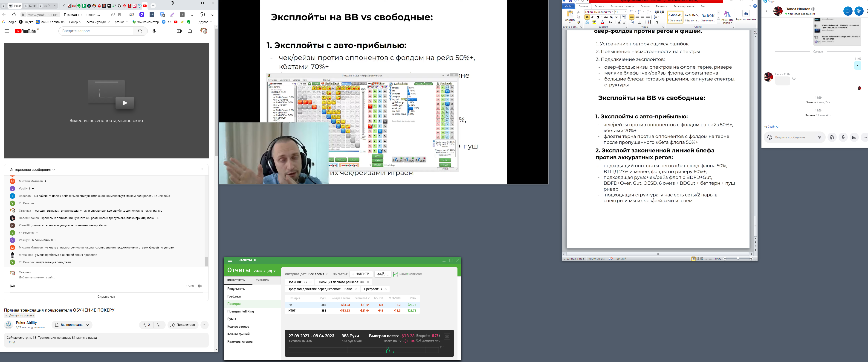Screen dimensions: 868x362
Task: Open Word Рецензирование tab
Action: [684, 6]
